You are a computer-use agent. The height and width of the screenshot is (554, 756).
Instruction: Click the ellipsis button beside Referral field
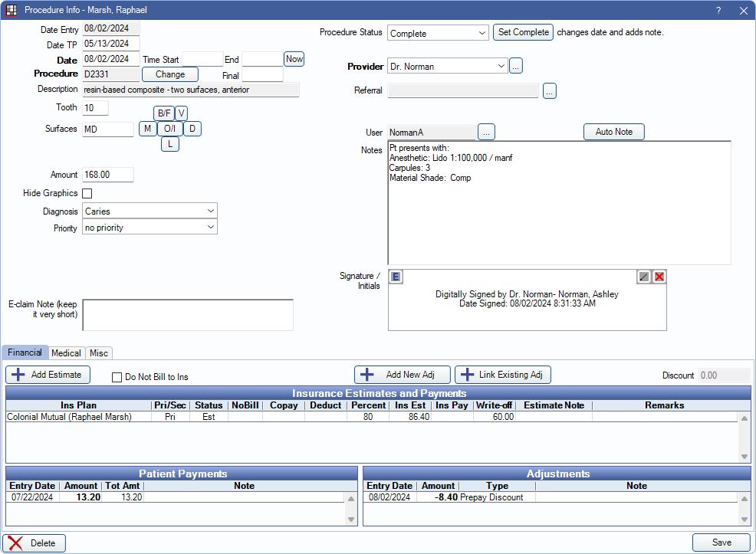click(549, 91)
